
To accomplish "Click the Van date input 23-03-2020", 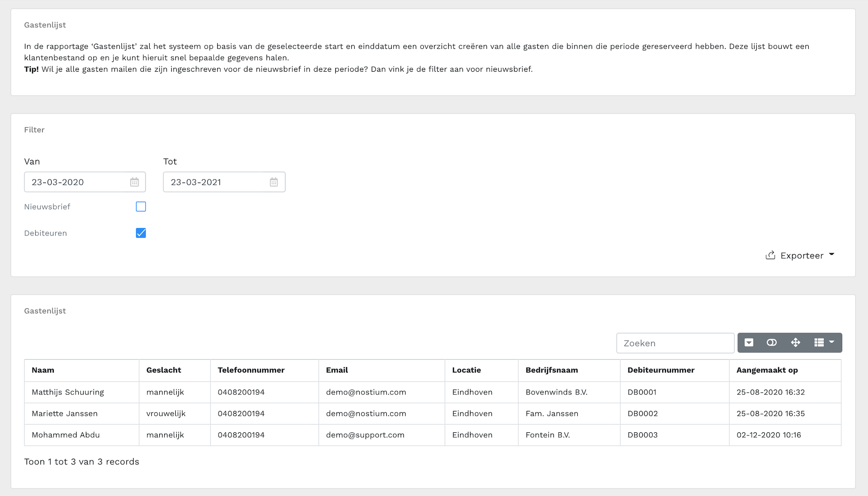I will 76,182.
